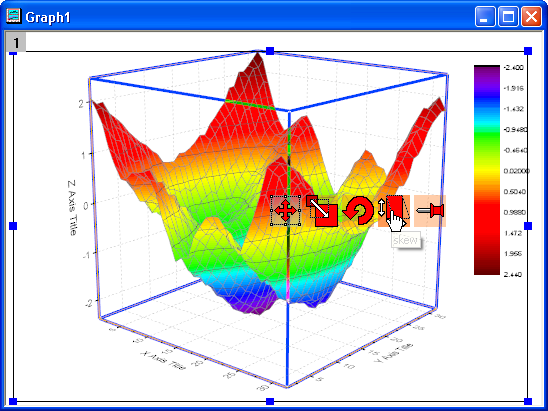Click the Z axis tick label -2
548x411 pixels.
pyautogui.click(x=89, y=303)
